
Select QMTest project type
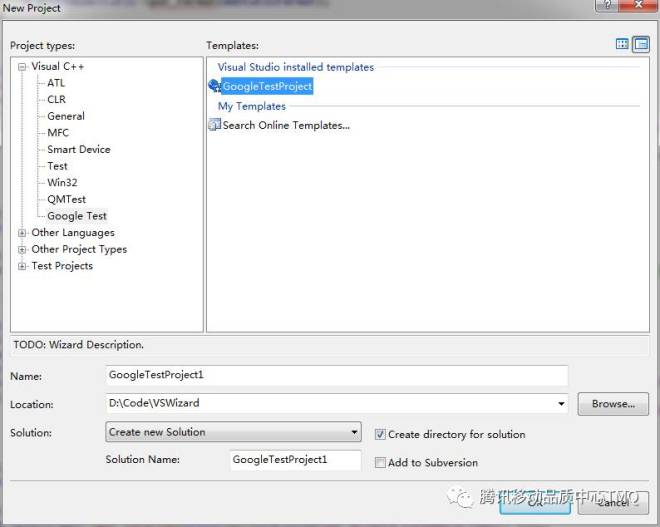(x=67, y=199)
